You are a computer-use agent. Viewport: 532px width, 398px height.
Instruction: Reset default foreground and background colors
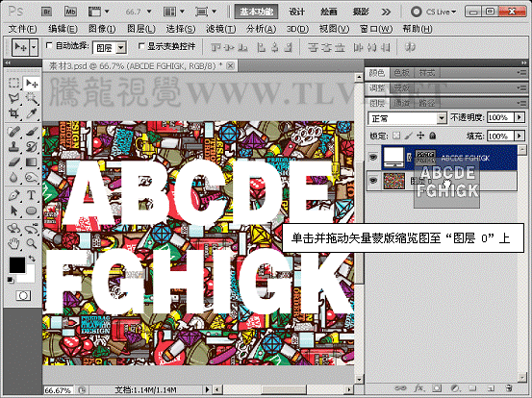(11, 280)
